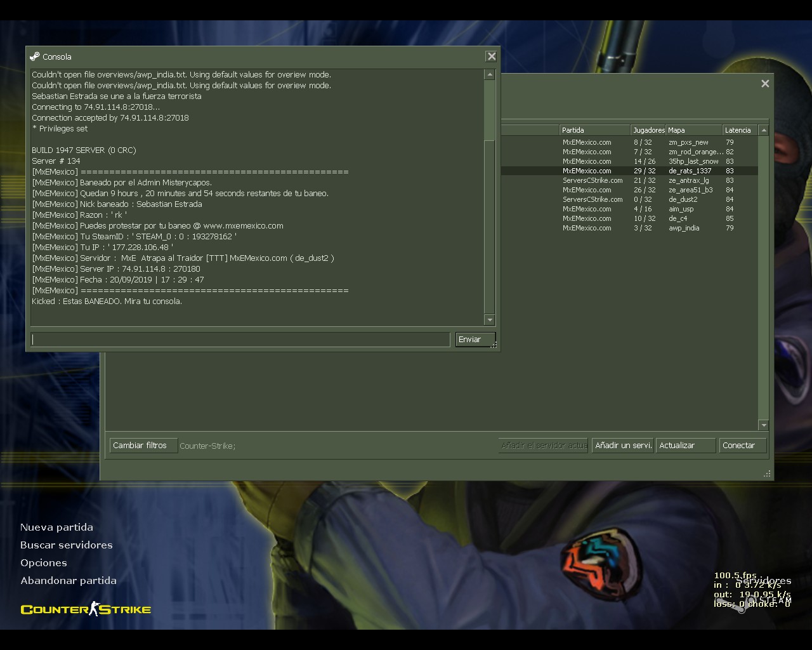Click console scrollbar down arrow
The width and height of the screenshot is (812, 650).
pos(489,320)
